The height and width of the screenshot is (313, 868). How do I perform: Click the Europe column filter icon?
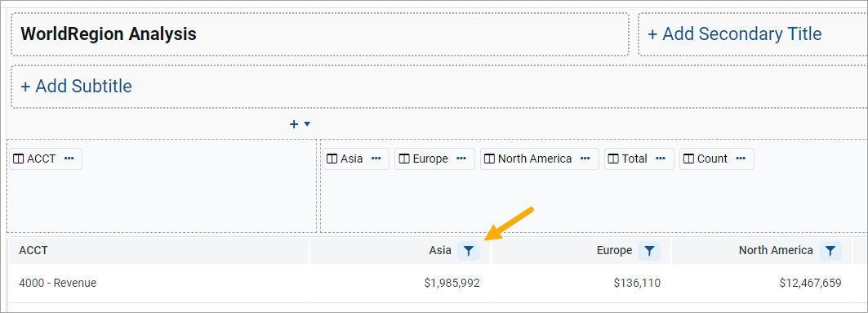[649, 251]
